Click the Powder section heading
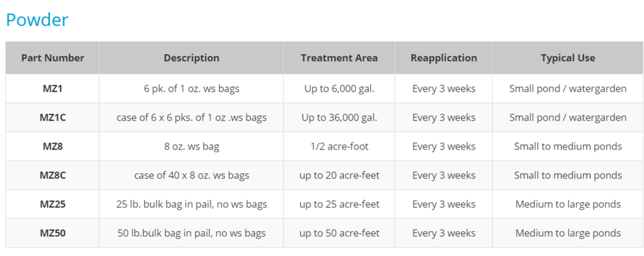 37,20
